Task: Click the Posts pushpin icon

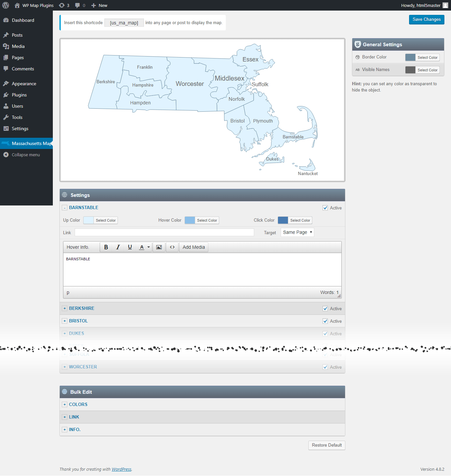Action: (x=6, y=35)
